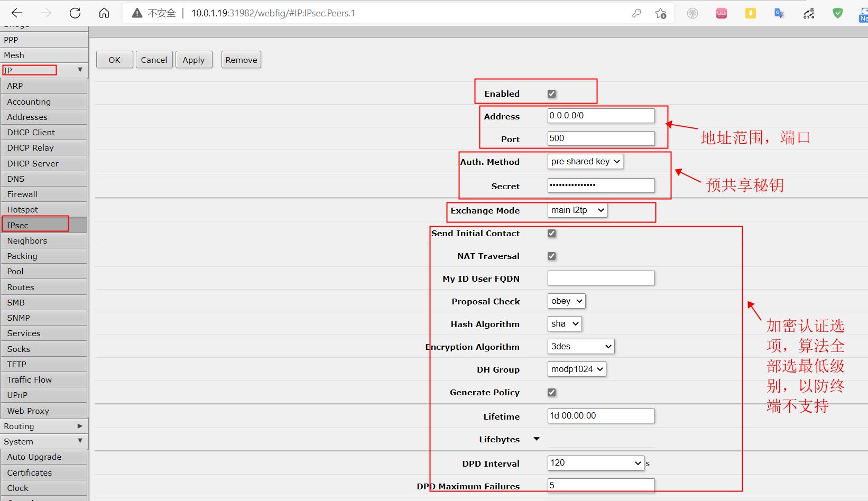Go to browser home page icon
The height and width of the screenshot is (501, 868).
pyautogui.click(x=104, y=13)
